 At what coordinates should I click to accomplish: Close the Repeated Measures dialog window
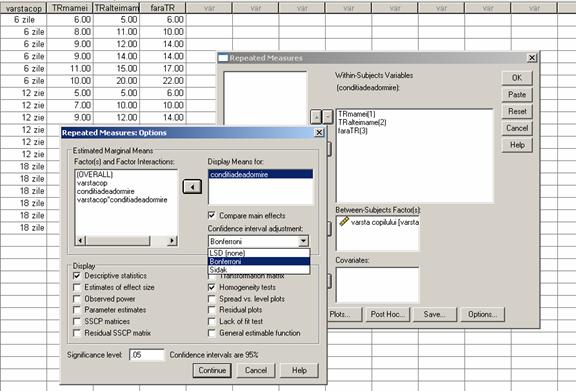tap(532, 58)
